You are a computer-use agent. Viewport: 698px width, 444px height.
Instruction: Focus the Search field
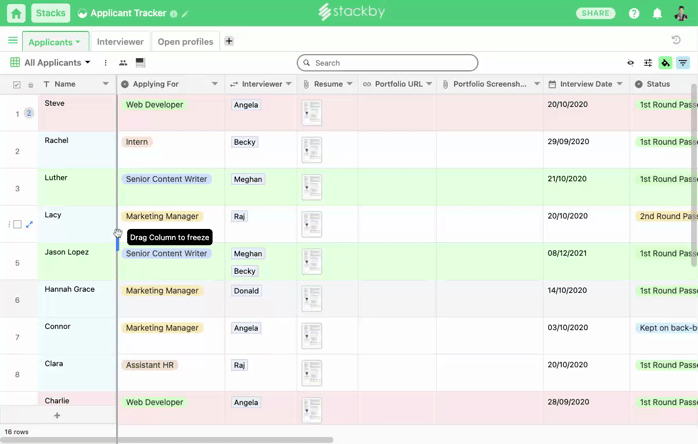(x=387, y=63)
